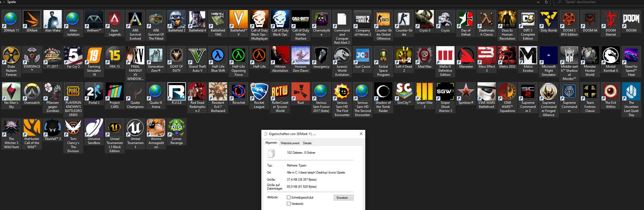Select the Zumas Revenge icon
This screenshot has width=644, height=210.
pyautogui.click(x=177, y=132)
